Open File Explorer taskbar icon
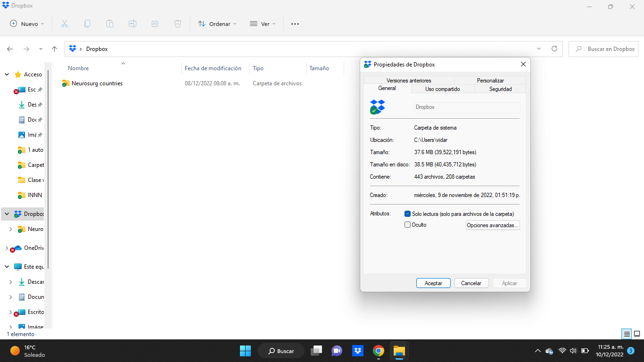The width and height of the screenshot is (644, 362). point(399,351)
